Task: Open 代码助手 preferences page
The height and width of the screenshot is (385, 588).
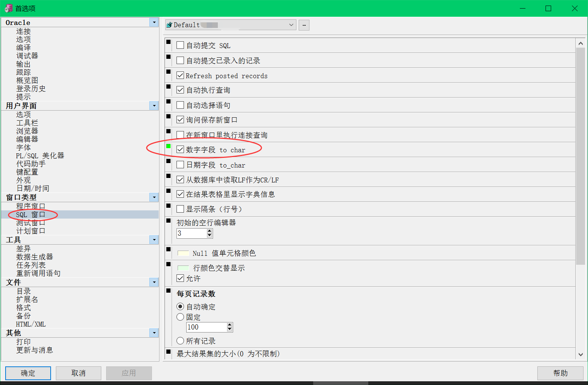Action: coord(31,164)
